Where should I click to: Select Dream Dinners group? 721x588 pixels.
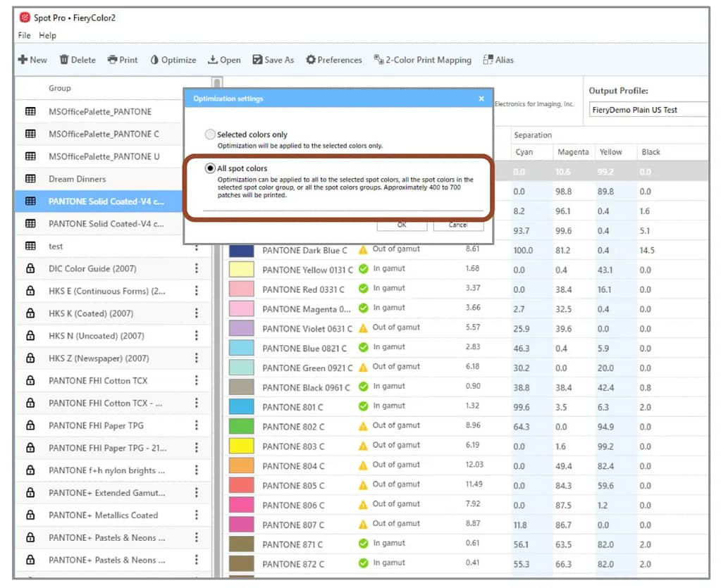(100, 179)
